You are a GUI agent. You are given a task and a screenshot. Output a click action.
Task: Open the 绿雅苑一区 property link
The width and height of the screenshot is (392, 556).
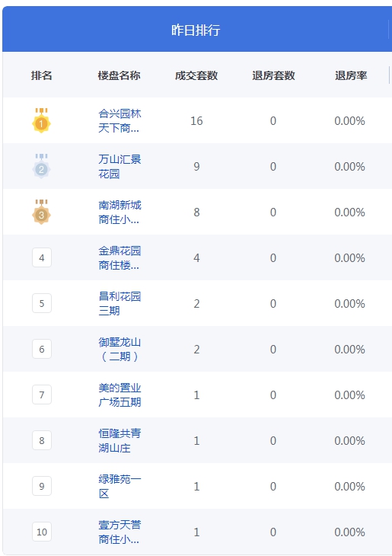(120, 486)
